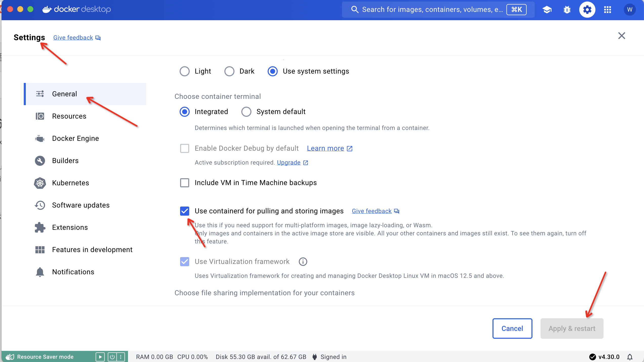Click the Upgrade subscription link
Viewport: 644px width, 362px height.
click(288, 163)
